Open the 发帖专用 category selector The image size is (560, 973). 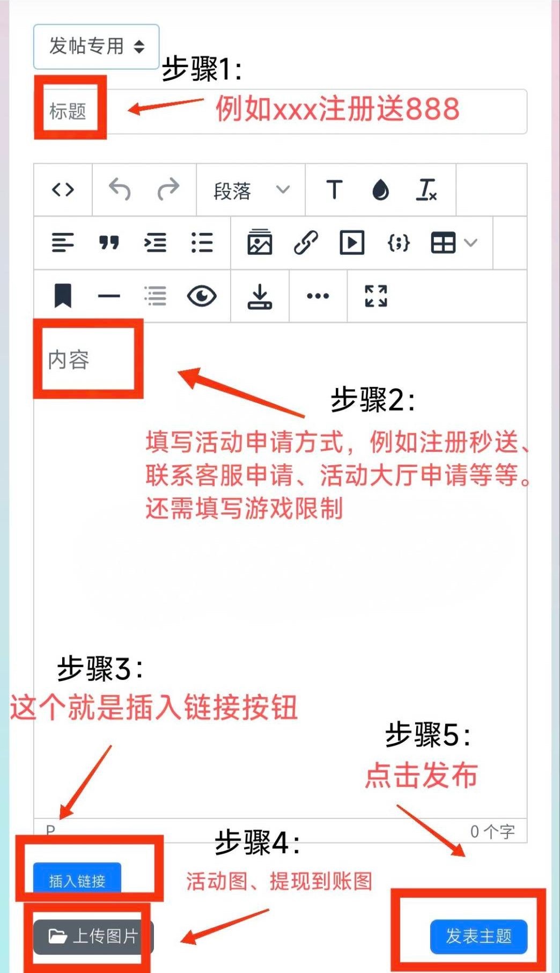point(97,47)
